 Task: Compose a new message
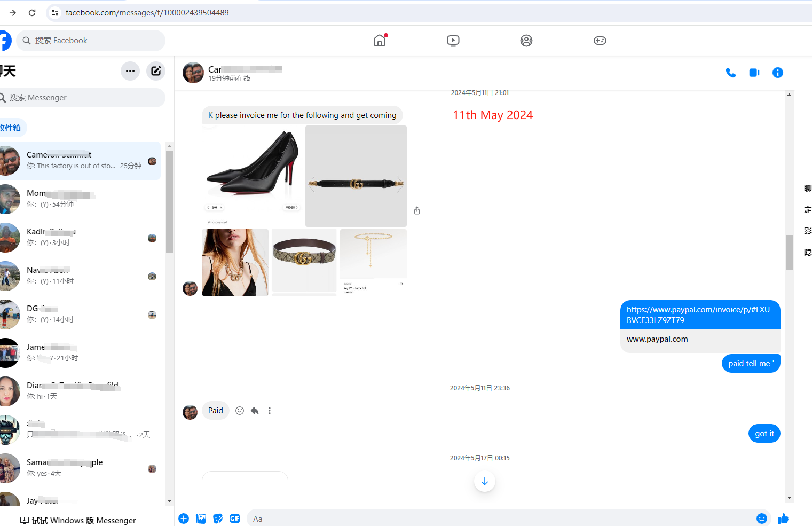coord(156,71)
